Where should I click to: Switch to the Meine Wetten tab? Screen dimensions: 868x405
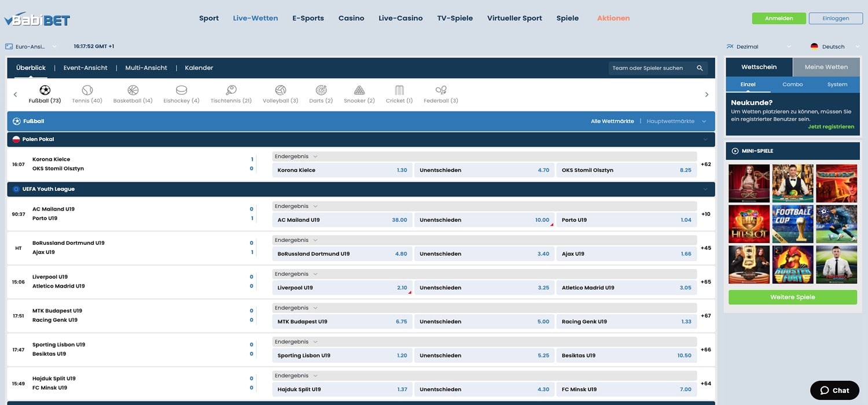click(x=826, y=67)
